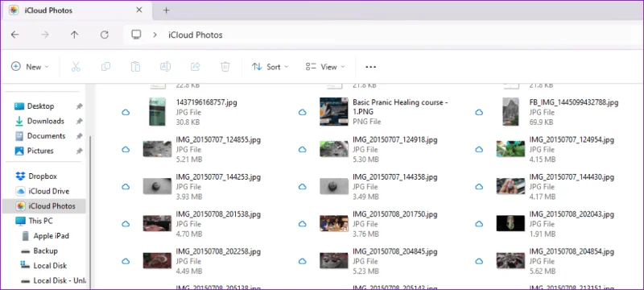Open a new tab with plus button

coord(167,10)
